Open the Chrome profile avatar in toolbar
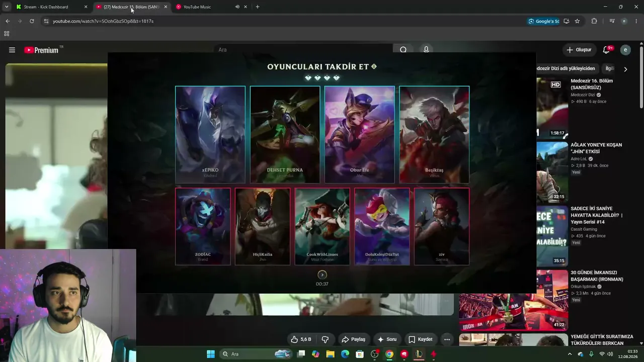The image size is (644, 362). pos(624,21)
